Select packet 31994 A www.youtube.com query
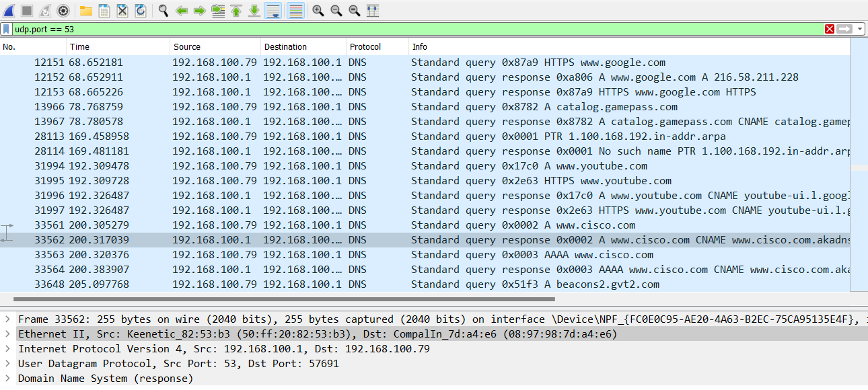The height and width of the screenshot is (390, 868). [425, 166]
